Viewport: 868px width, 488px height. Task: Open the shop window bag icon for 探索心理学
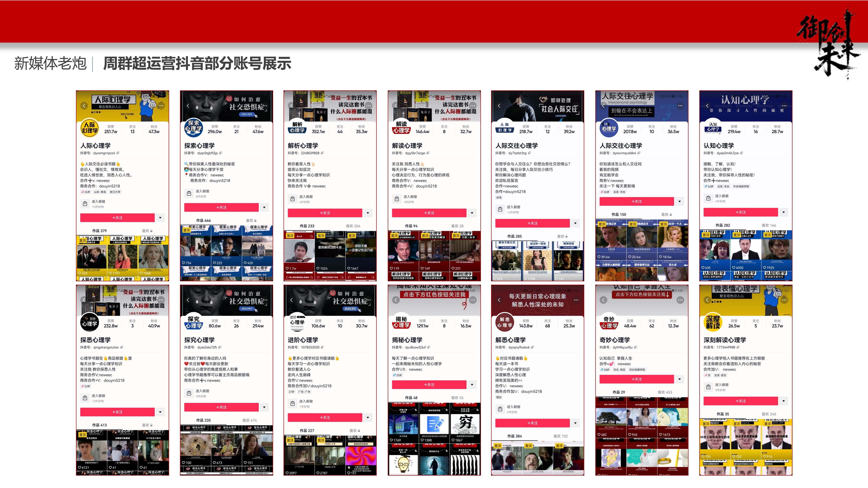tap(189, 193)
